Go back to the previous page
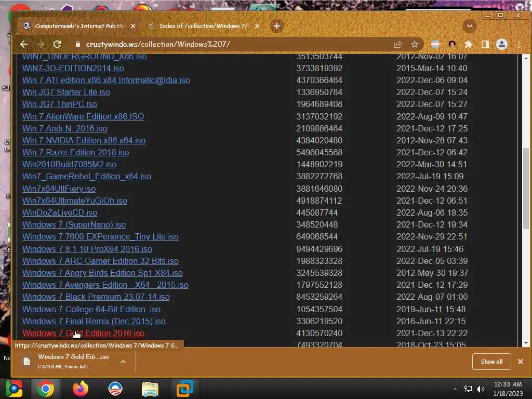 (24, 44)
